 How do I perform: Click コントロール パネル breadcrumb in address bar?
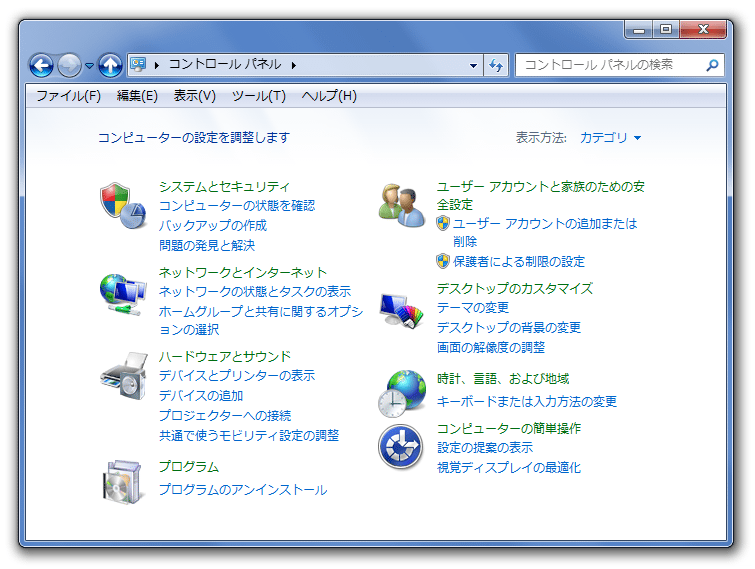pos(225,65)
